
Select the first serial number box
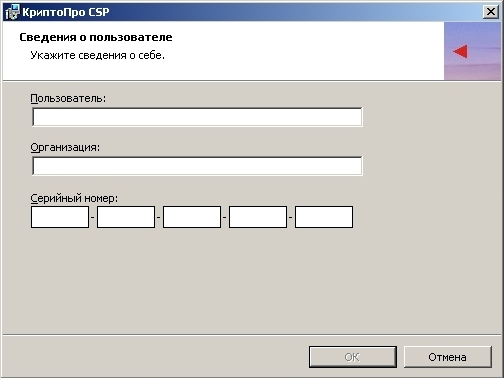(60, 217)
